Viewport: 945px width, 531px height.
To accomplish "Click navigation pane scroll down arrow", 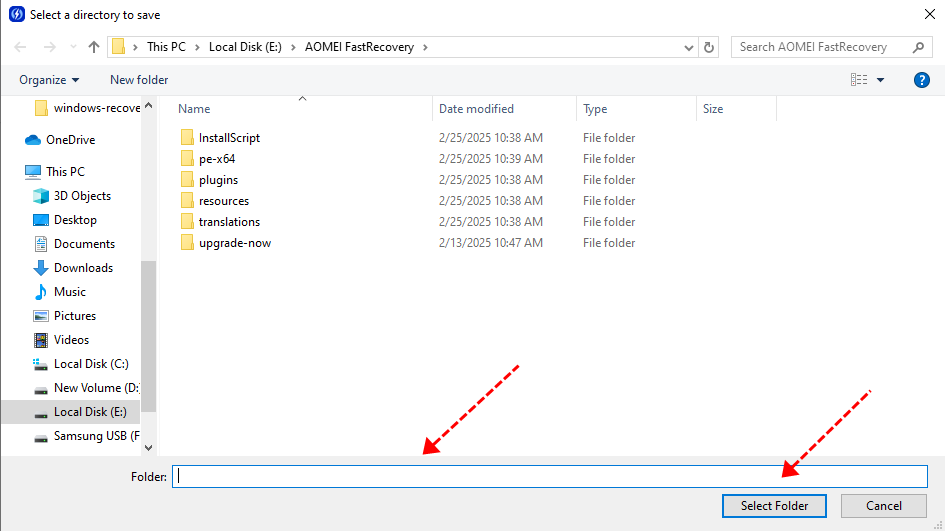I will 149,448.
